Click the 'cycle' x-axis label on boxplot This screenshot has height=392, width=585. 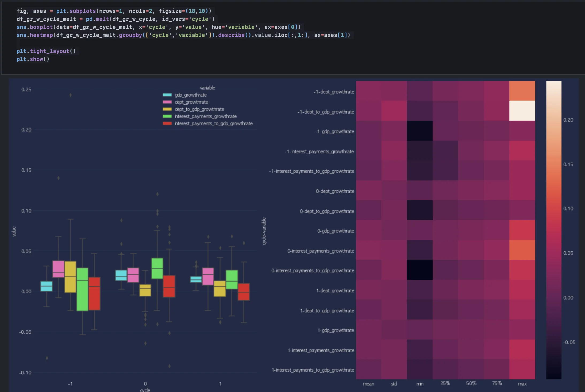coord(145,390)
